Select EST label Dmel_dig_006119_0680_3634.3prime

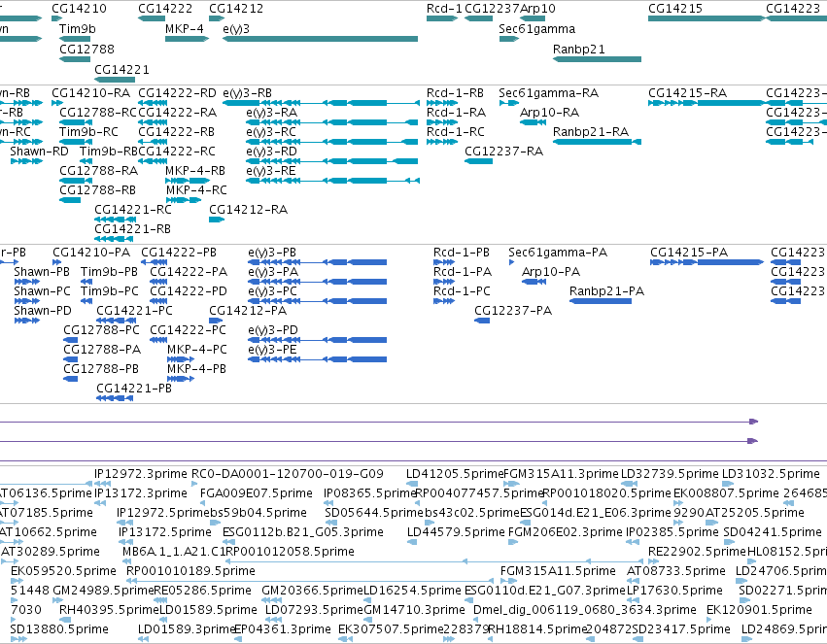(x=584, y=610)
